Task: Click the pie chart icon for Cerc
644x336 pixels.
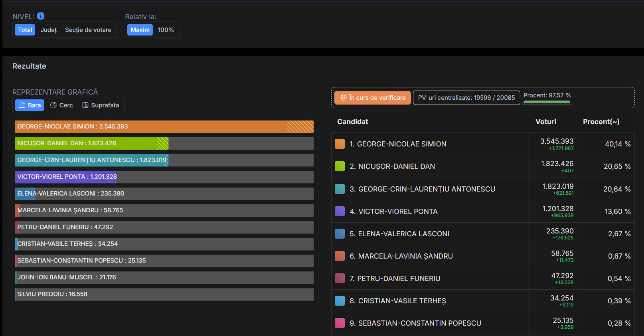Action: 53,105
